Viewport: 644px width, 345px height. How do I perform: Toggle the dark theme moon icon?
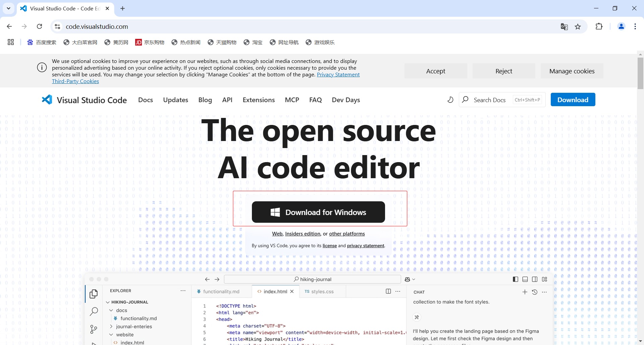(x=450, y=100)
